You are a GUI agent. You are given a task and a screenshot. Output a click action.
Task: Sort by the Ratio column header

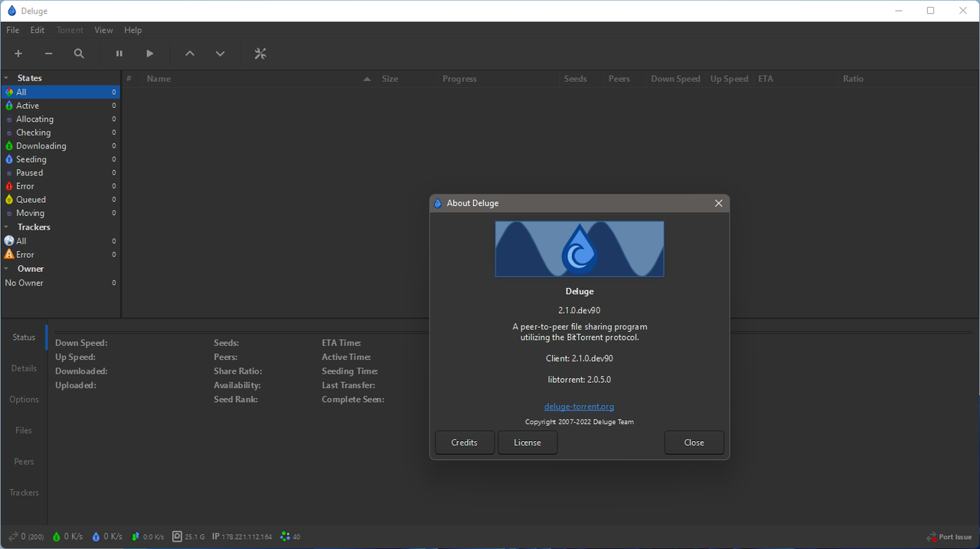[907, 79]
